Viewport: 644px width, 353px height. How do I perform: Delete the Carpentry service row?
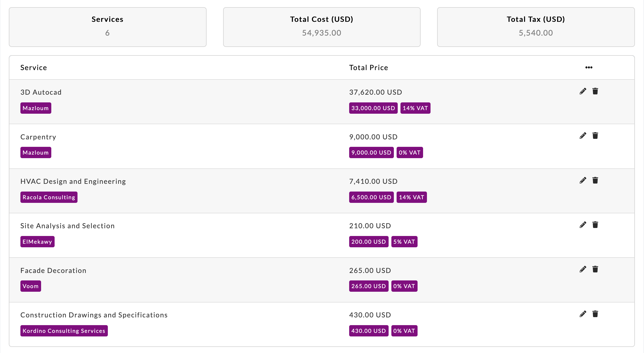coord(595,136)
